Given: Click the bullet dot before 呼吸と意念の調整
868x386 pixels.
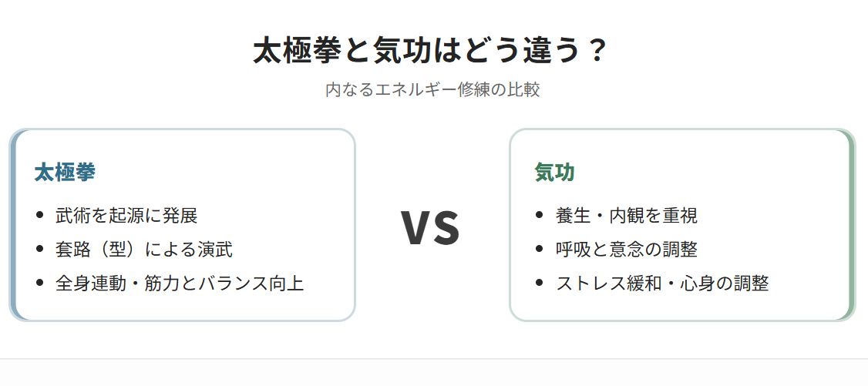Looking at the screenshot, I should coord(539,250).
